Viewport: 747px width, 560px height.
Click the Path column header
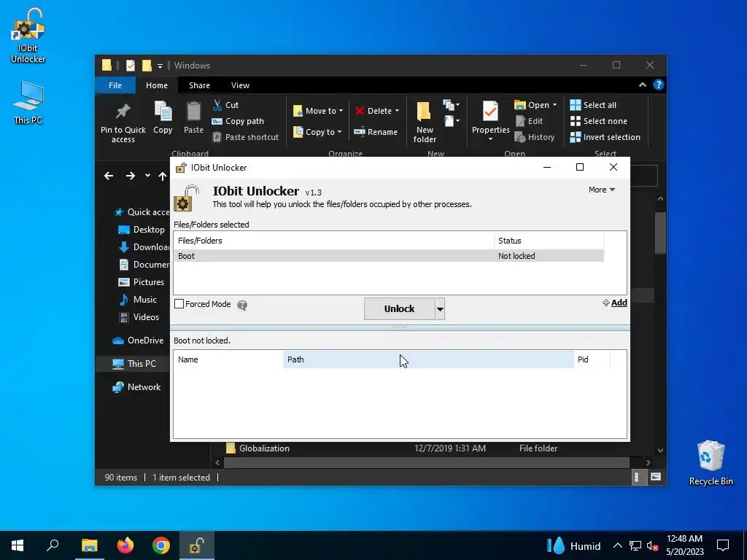(428, 359)
